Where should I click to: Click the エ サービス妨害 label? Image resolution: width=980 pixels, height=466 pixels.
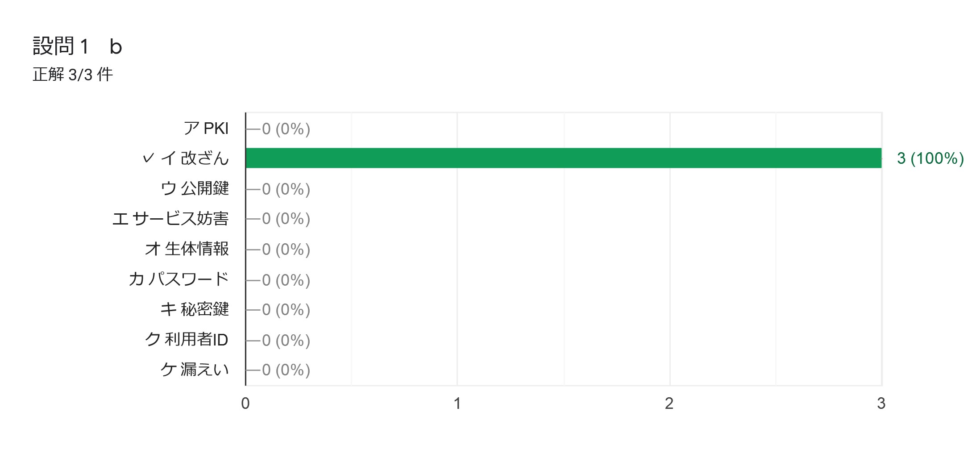coord(170,218)
